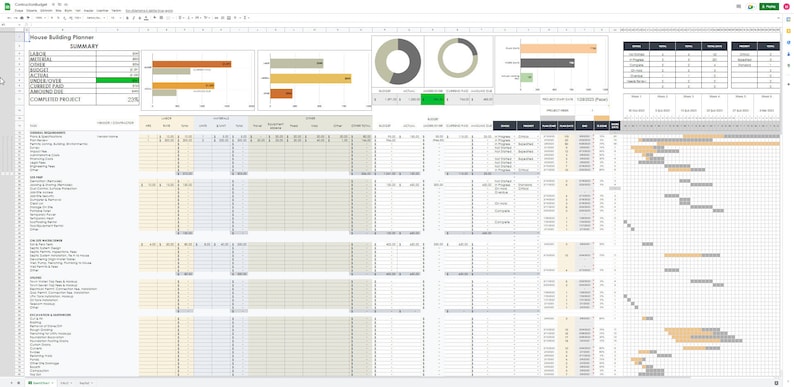Open the Veri menu

click(77, 10)
